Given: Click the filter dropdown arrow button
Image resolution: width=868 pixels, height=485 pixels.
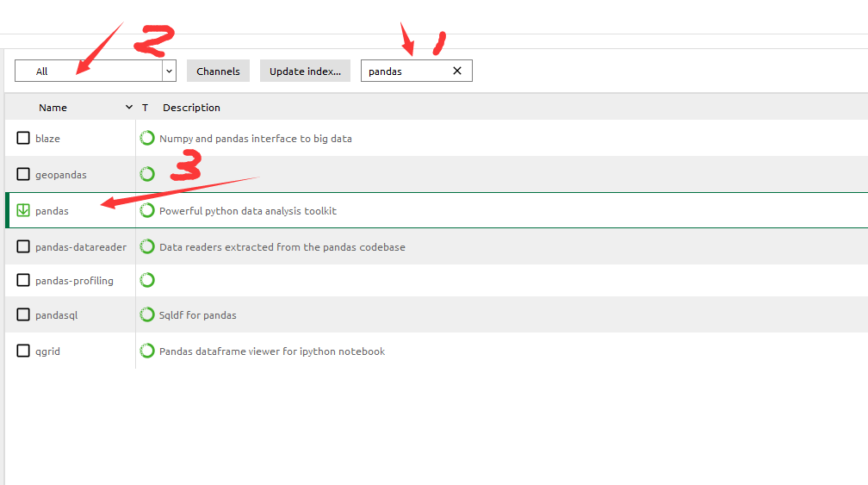Looking at the screenshot, I should [x=170, y=71].
